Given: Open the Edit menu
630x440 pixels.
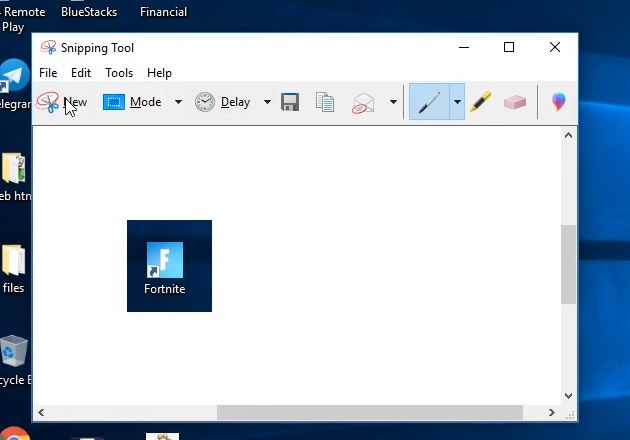Looking at the screenshot, I should 81,73.
